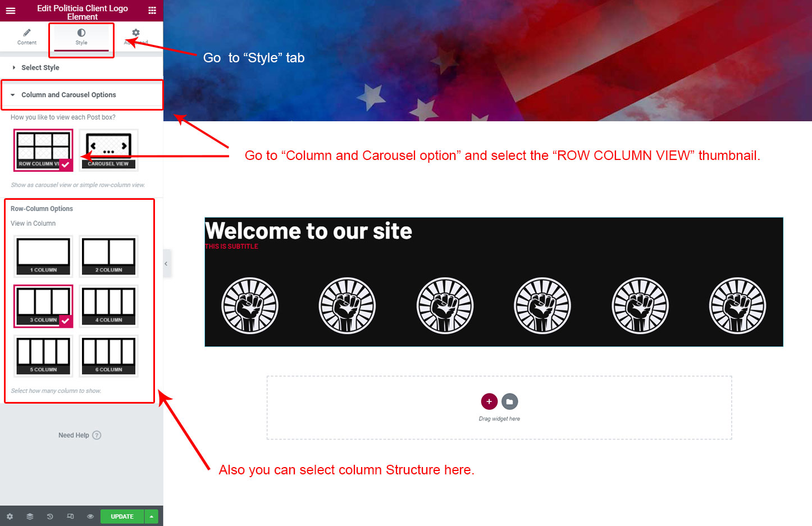Switch to the Content tab

tap(27, 36)
